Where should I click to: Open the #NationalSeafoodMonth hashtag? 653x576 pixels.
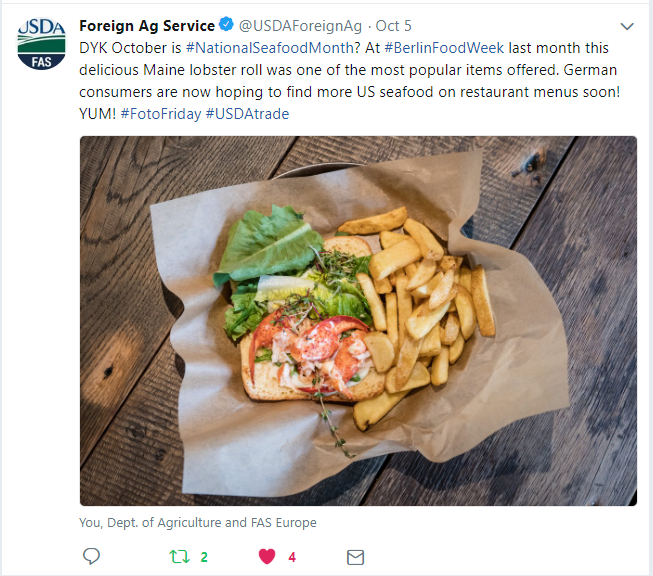coord(270,48)
